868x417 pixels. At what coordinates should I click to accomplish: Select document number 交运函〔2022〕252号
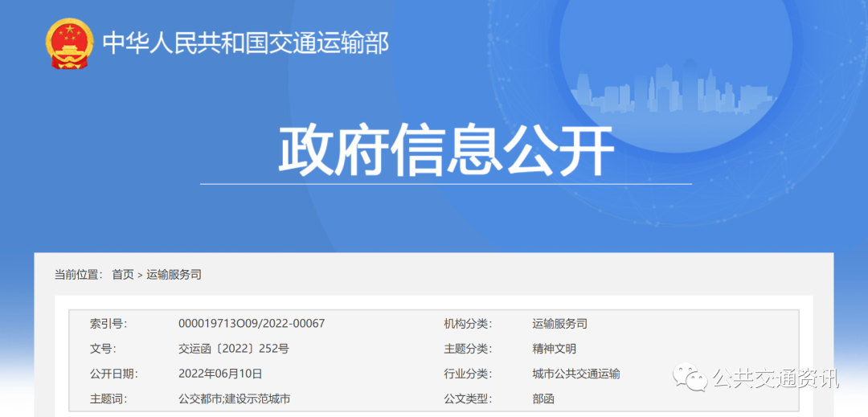(x=234, y=349)
